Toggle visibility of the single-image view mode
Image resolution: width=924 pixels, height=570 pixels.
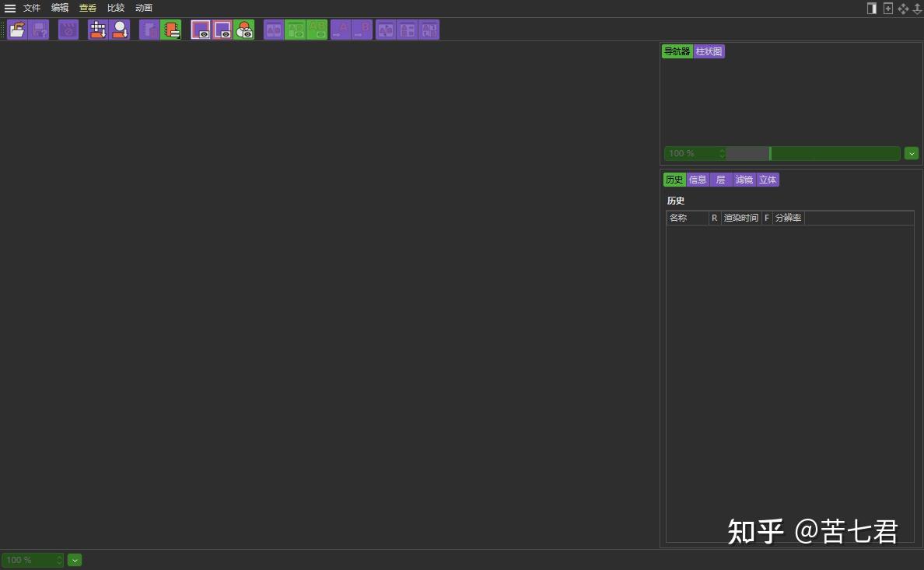201,30
